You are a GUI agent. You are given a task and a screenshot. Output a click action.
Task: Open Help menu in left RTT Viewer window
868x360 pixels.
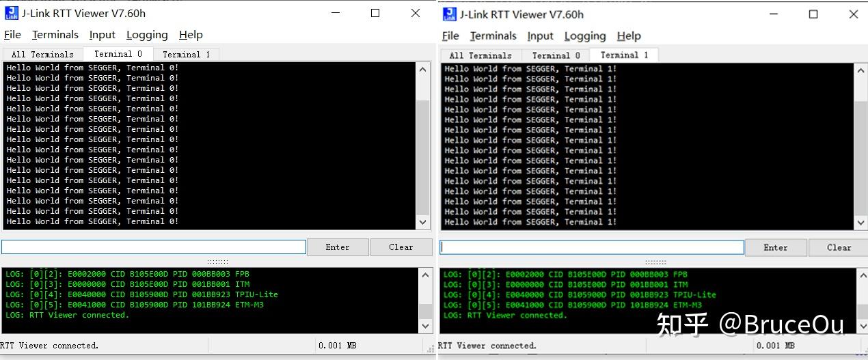pyautogui.click(x=191, y=35)
